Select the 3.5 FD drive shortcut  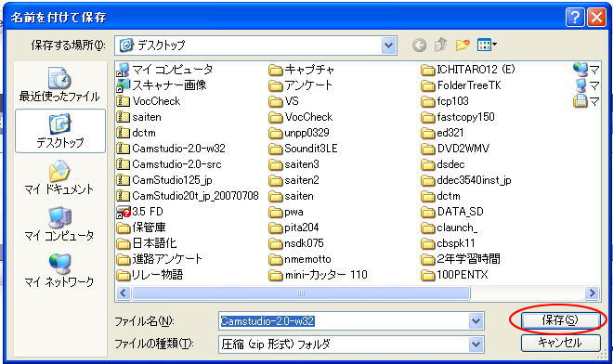[x=140, y=212]
